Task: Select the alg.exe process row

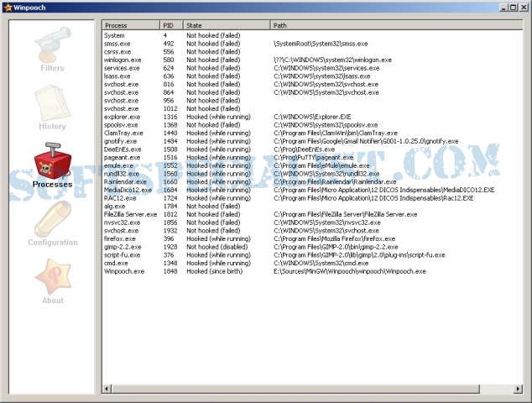Action: [x=312, y=206]
